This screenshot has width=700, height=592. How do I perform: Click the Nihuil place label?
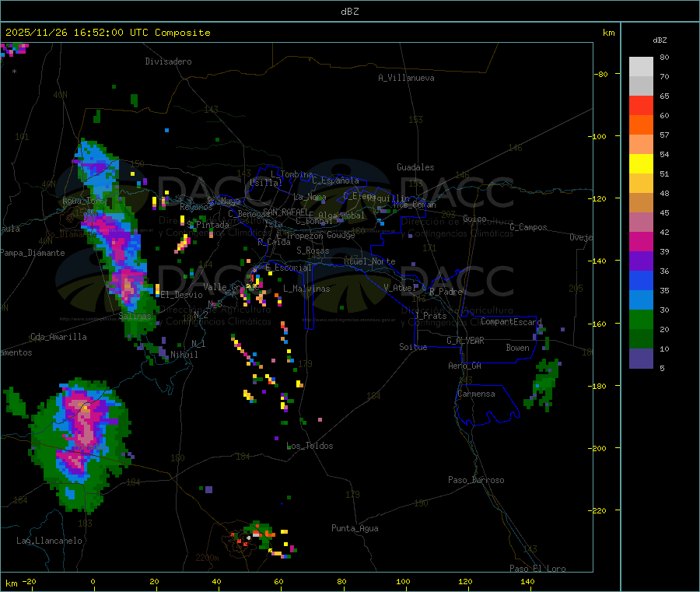[184, 355]
